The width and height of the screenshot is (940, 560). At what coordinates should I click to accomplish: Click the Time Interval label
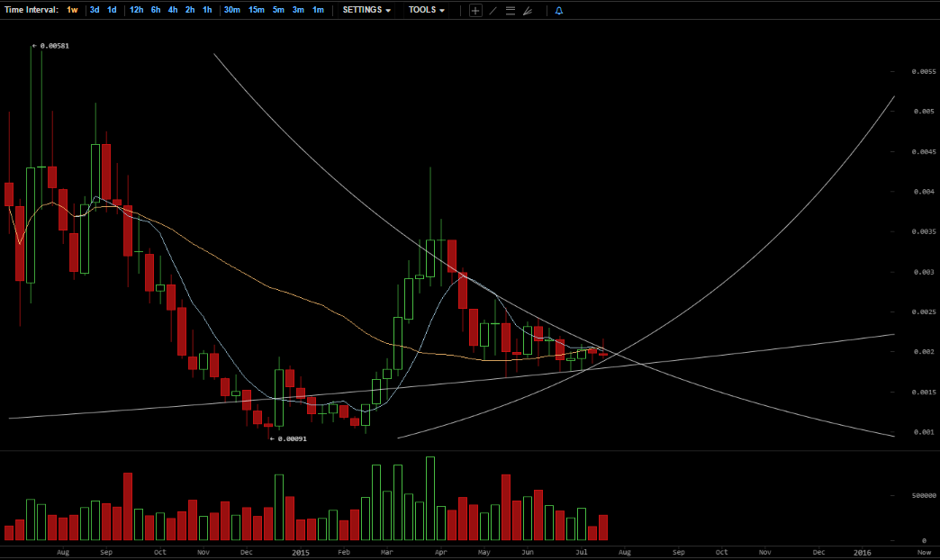click(32, 10)
